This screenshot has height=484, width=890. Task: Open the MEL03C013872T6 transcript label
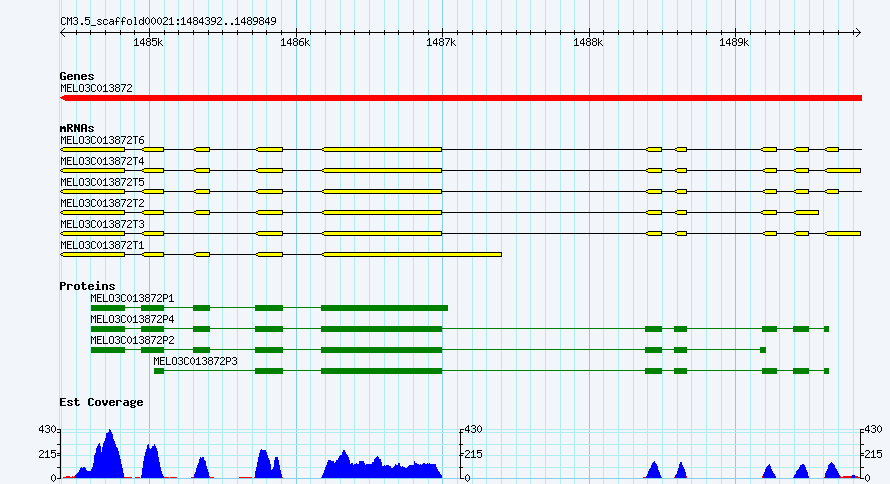pyautogui.click(x=102, y=140)
